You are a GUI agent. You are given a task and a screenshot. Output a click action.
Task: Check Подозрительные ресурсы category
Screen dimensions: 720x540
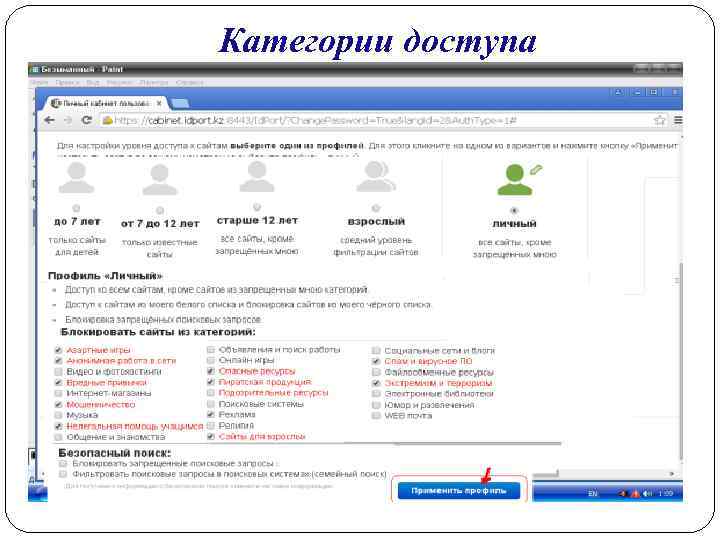click(211, 393)
